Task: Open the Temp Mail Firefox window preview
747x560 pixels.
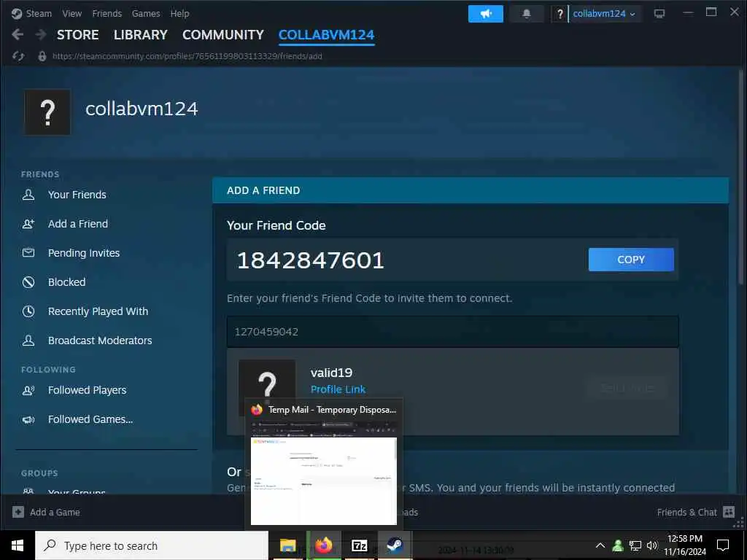Action: pyautogui.click(x=324, y=464)
